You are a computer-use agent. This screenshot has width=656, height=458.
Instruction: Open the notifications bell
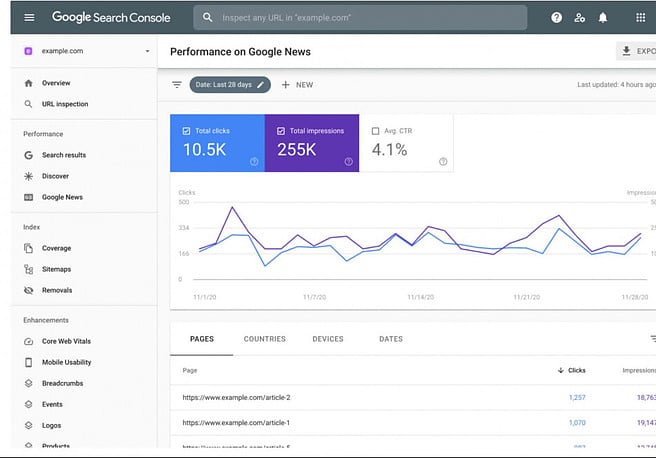pyautogui.click(x=603, y=18)
